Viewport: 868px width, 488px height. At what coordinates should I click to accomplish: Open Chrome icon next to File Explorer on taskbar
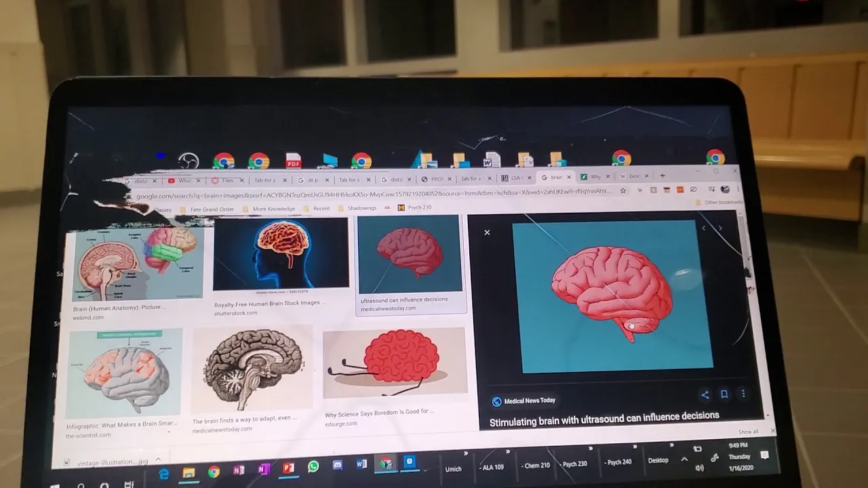click(214, 472)
